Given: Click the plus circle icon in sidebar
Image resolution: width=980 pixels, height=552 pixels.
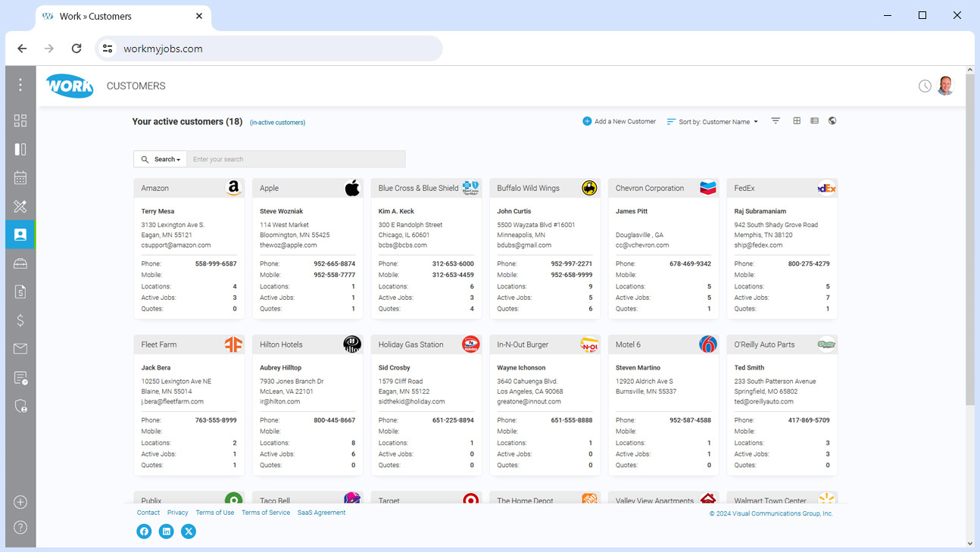Looking at the screenshot, I should [x=20, y=502].
